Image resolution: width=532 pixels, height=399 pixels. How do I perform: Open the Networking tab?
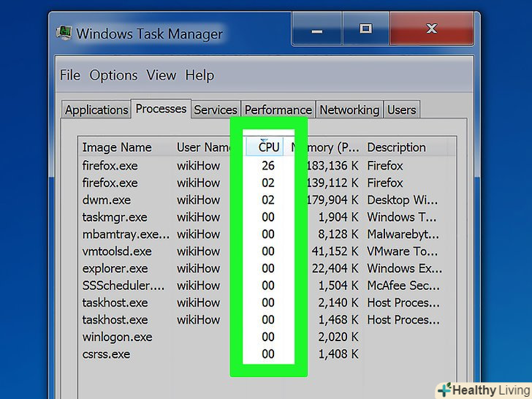[349, 110]
